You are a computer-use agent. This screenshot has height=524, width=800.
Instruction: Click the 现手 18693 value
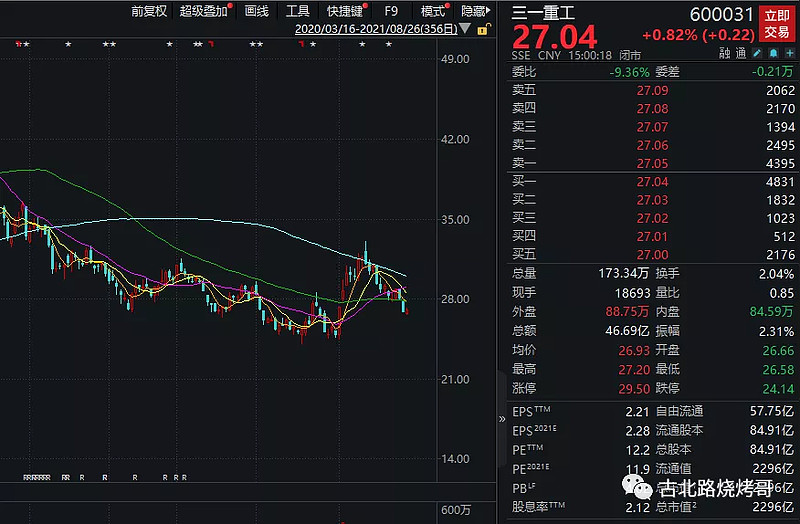[x=632, y=293]
